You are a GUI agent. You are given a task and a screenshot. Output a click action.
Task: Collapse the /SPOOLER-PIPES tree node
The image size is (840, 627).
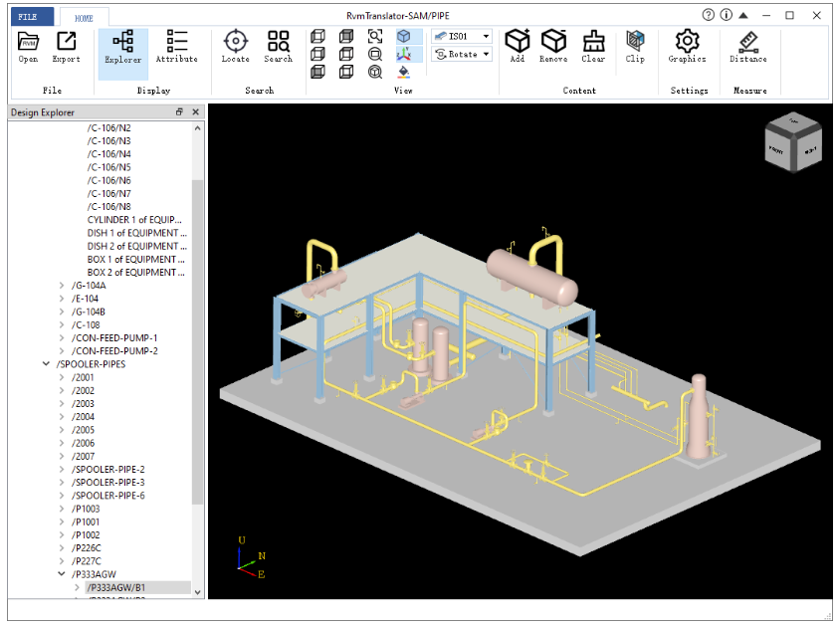pyautogui.click(x=46, y=364)
